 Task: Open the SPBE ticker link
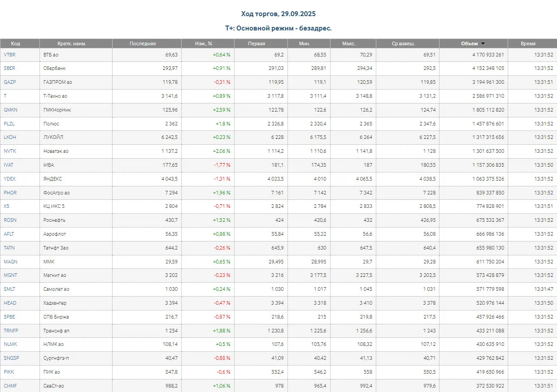pyautogui.click(x=9, y=317)
